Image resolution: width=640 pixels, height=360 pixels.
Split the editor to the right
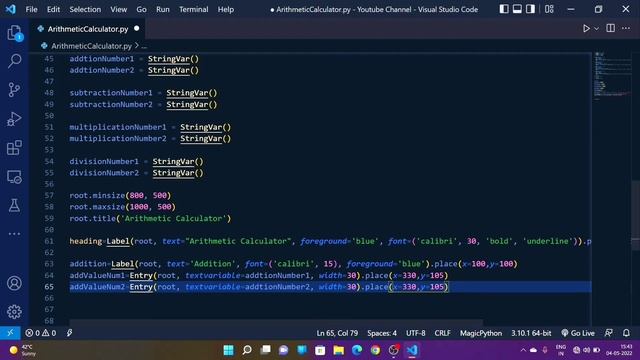click(611, 28)
